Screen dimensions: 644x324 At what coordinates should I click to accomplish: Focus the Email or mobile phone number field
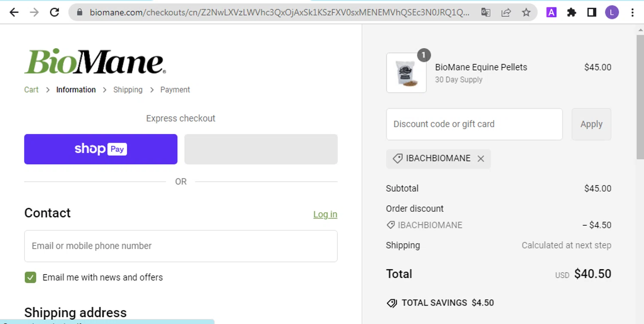[181, 246]
